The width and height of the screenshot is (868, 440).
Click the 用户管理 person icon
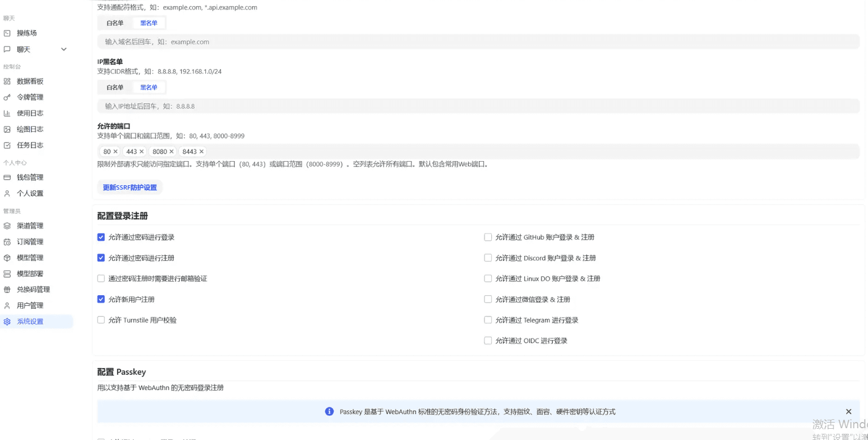point(7,306)
